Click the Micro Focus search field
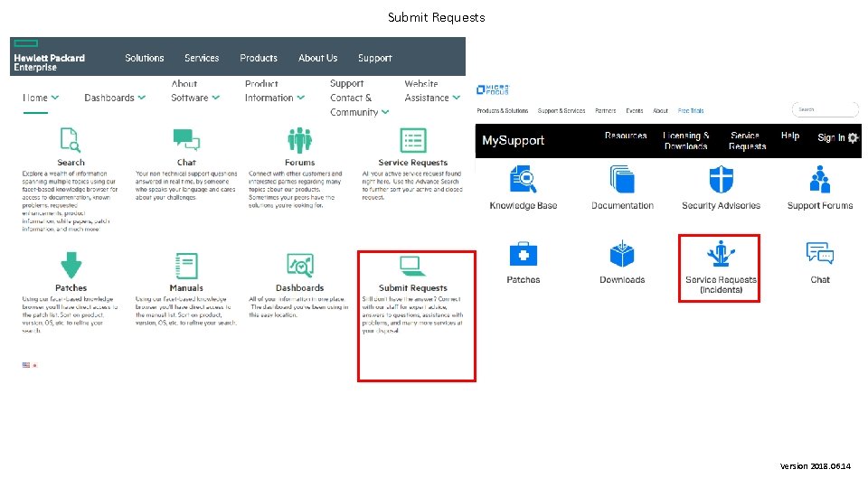This screenshot has height=488, width=868. 826,109
